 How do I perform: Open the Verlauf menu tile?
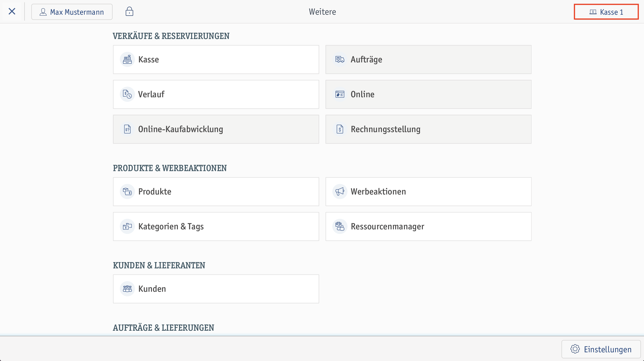click(216, 94)
